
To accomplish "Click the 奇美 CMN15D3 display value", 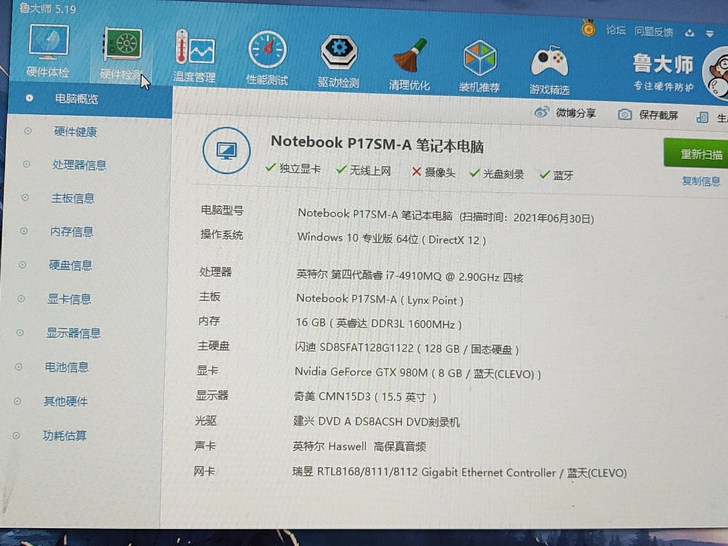I will pyautogui.click(x=365, y=397).
